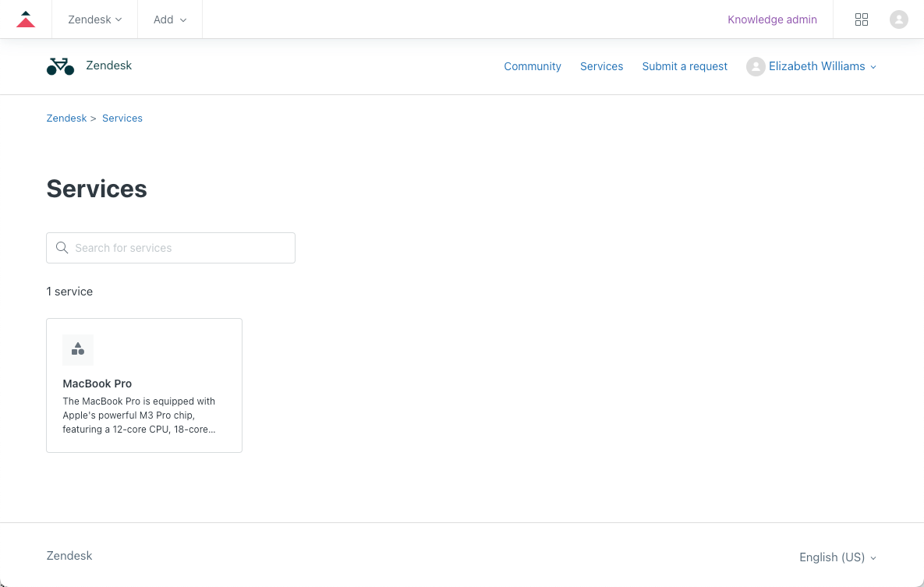Open the English (US) language selector

coord(837,557)
